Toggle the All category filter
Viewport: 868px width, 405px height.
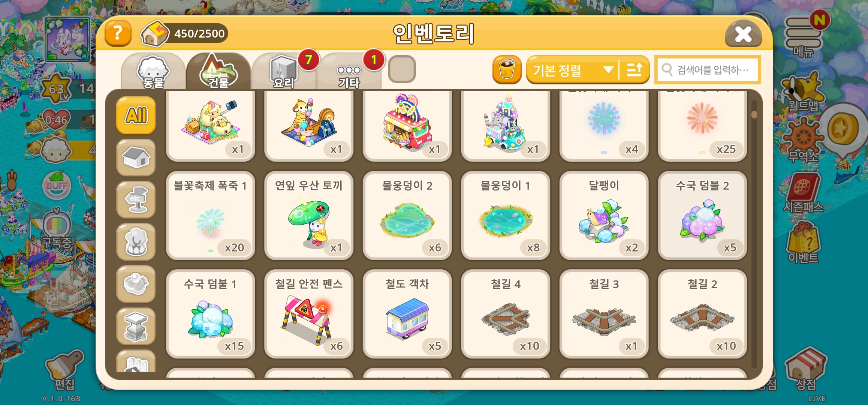[136, 115]
